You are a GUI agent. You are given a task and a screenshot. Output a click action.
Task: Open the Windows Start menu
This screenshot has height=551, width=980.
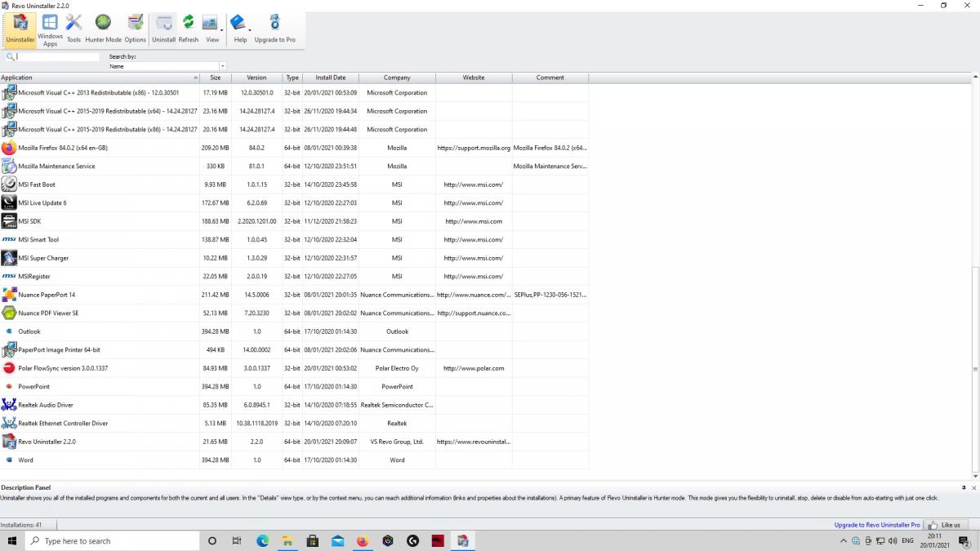13,540
